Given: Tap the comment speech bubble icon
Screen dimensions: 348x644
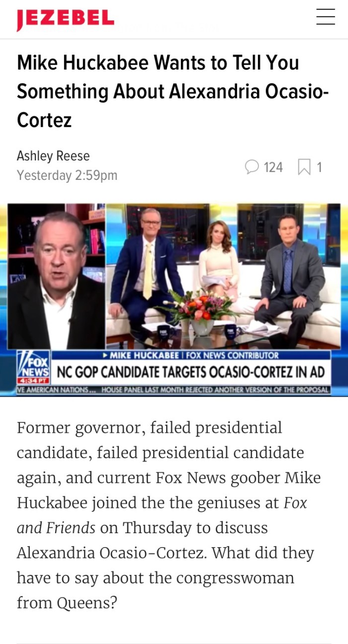Looking at the screenshot, I should pos(252,167).
